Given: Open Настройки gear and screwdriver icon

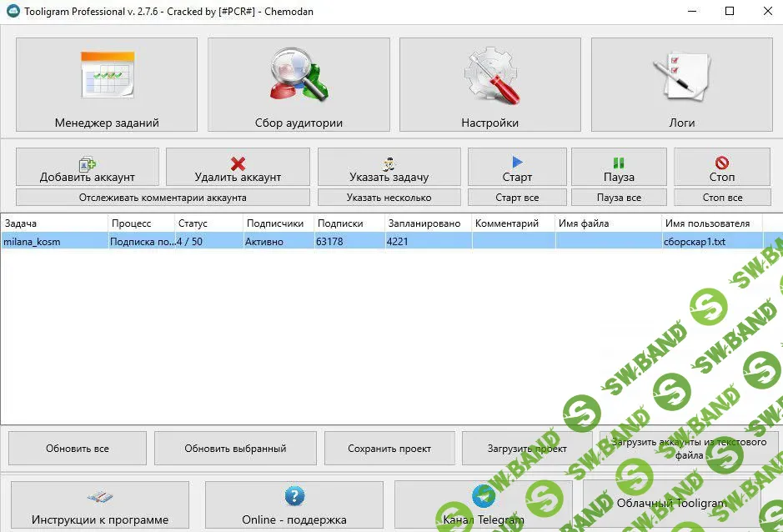Looking at the screenshot, I should (x=490, y=76).
